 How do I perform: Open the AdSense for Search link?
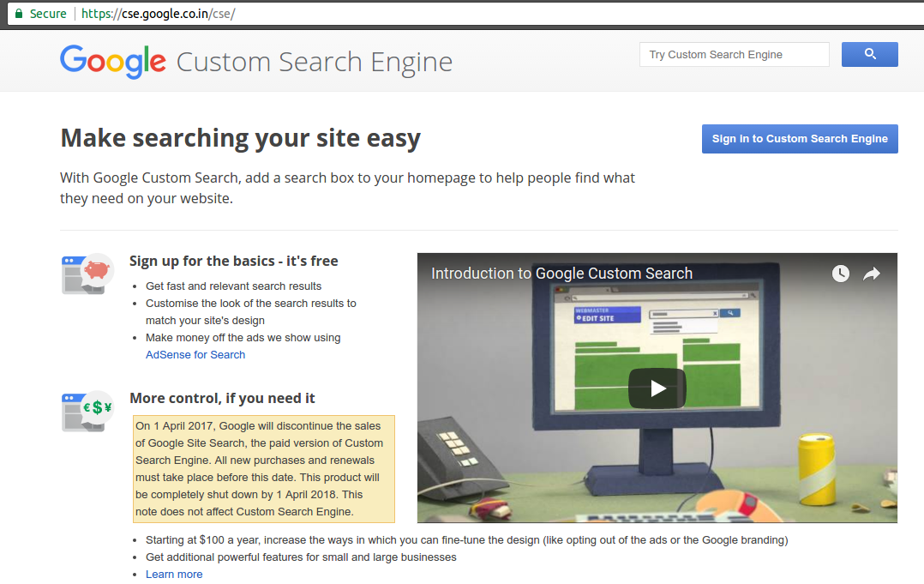[x=195, y=354]
